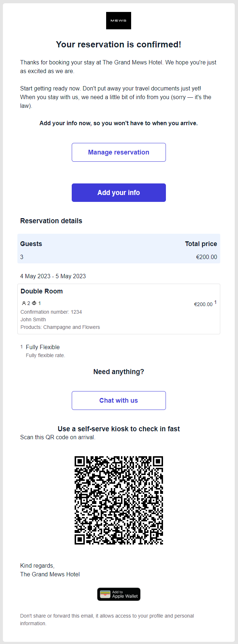
Task: Click the Total price header cell
Action: 201,243
